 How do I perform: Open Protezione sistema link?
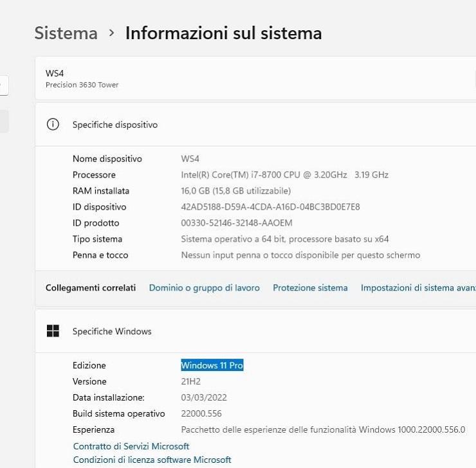(x=310, y=287)
